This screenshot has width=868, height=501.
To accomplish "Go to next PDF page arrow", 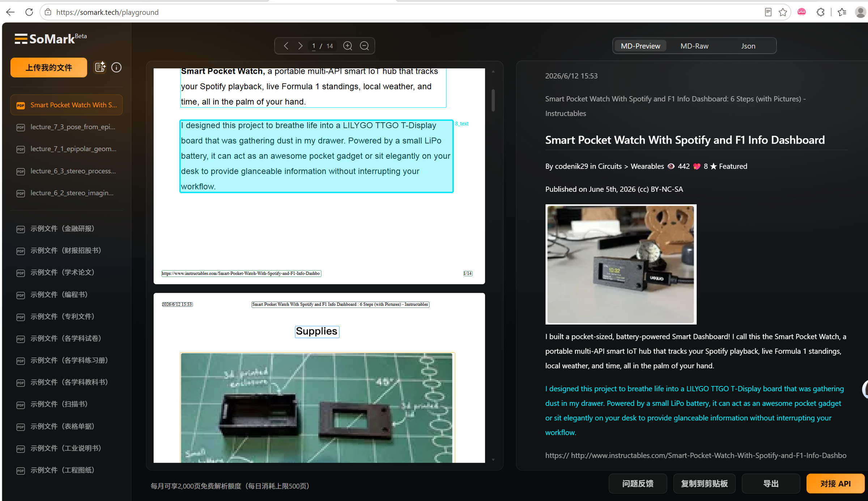I will (x=300, y=46).
